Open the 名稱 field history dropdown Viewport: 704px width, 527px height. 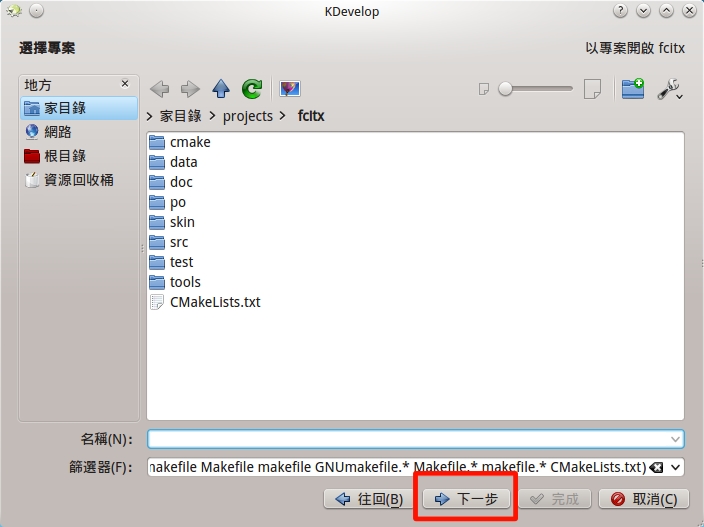point(675,439)
